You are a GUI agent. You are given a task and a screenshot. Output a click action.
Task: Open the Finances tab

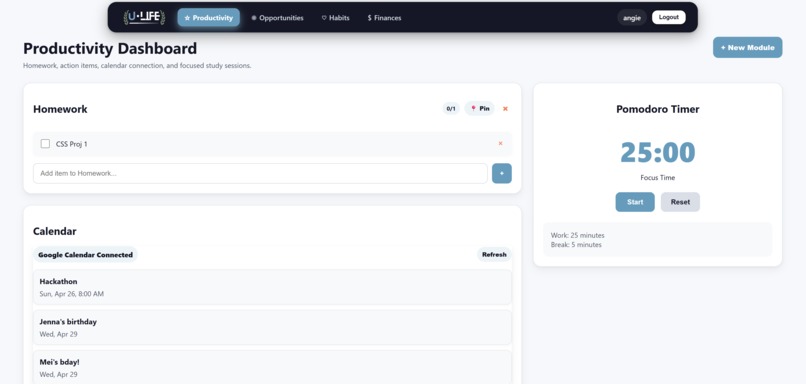coord(384,17)
